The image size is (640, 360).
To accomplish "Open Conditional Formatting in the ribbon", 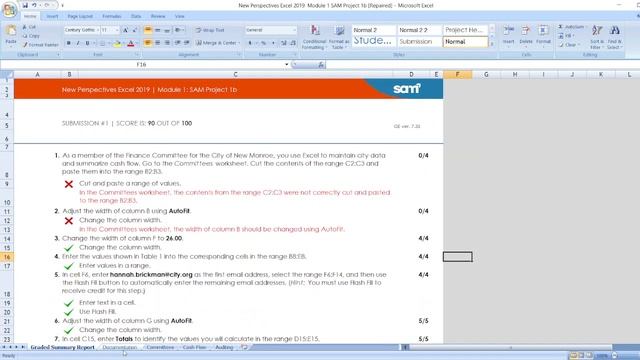I will (x=314, y=37).
